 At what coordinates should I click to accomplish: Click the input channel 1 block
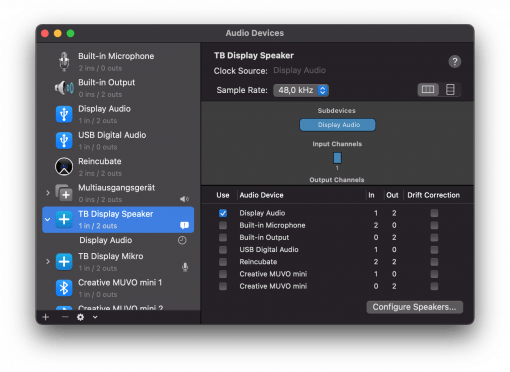(x=337, y=158)
